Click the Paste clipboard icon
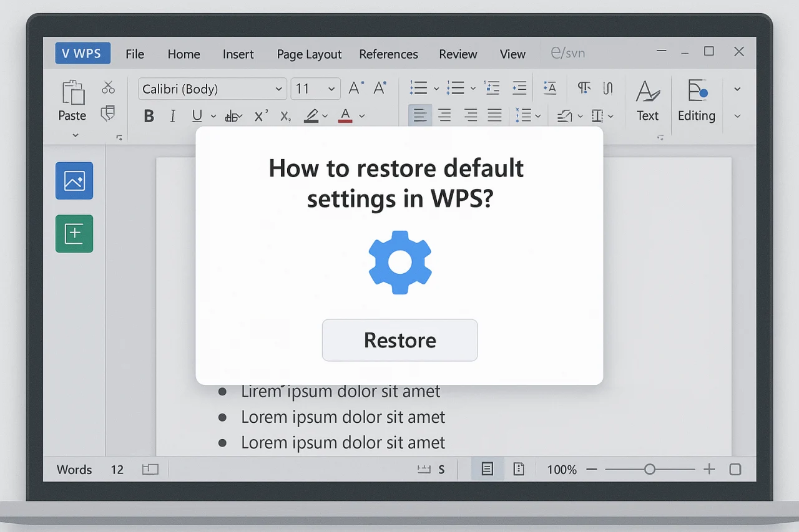The height and width of the screenshot is (532, 799). tap(72, 92)
